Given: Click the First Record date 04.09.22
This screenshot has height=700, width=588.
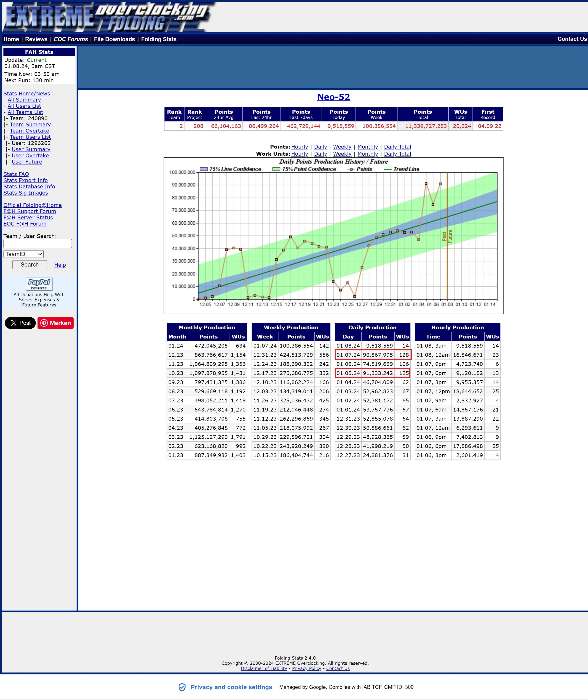Looking at the screenshot, I should pyautogui.click(x=488, y=126).
